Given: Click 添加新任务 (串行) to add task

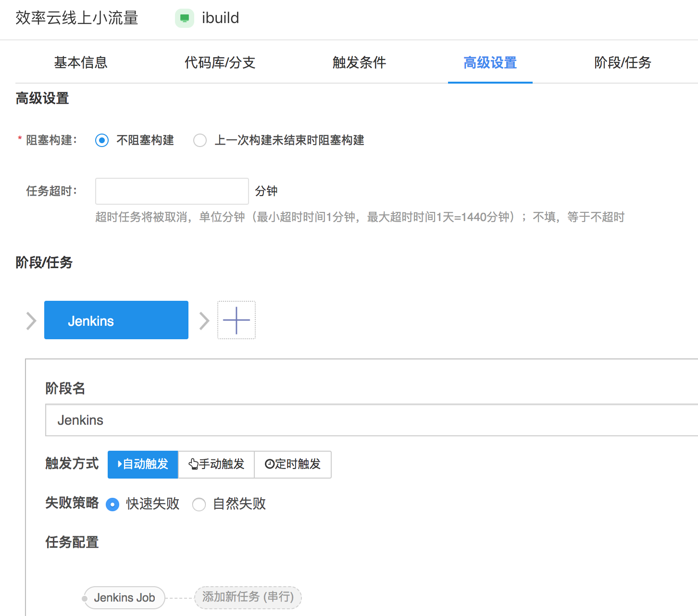Looking at the screenshot, I should [248, 597].
